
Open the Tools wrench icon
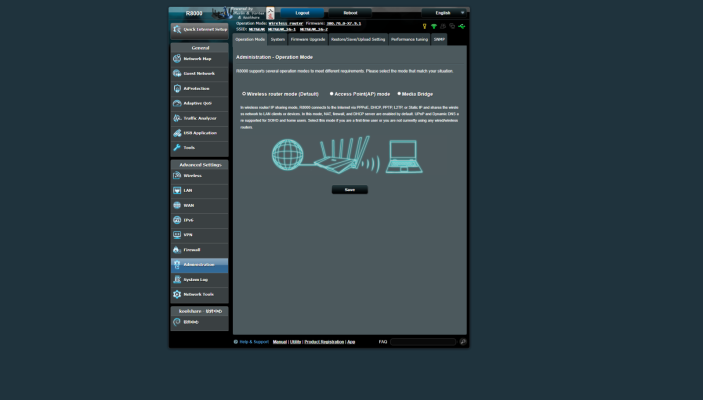point(177,148)
